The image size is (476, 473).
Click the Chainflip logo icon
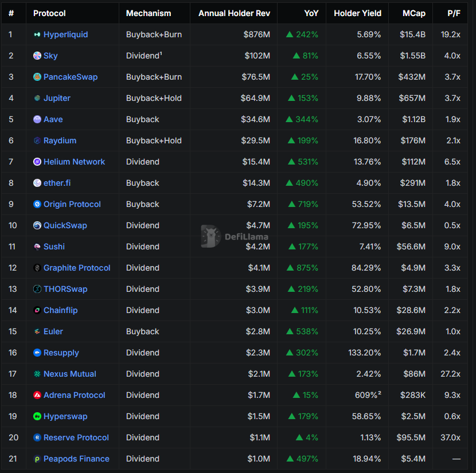coord(37,310)
